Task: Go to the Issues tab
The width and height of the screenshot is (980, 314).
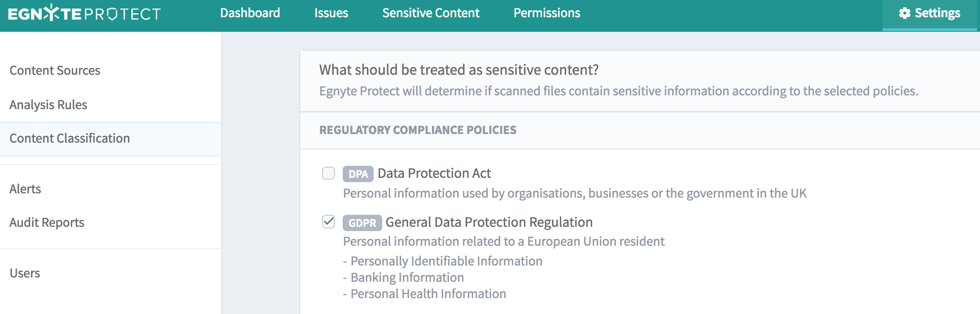Action: click(x=331, y=13)
